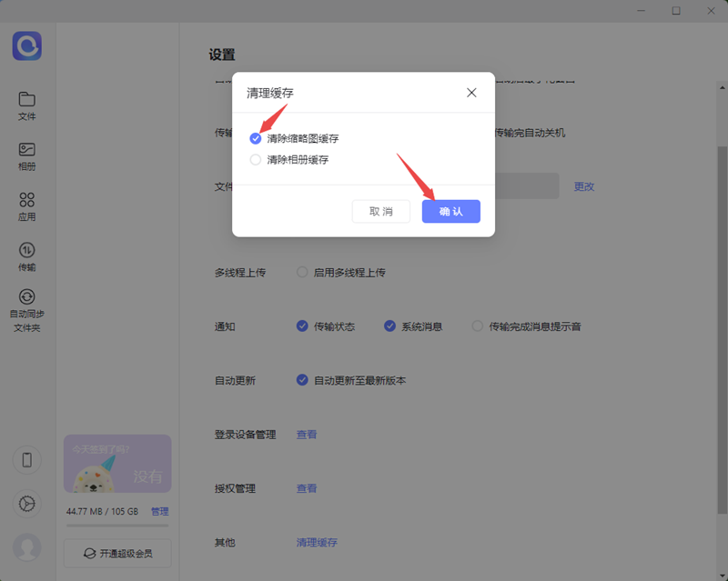
Task: Open the 应用 (Apps) section in sidebar
Action: pyautogui.click(x=26, y=206)
